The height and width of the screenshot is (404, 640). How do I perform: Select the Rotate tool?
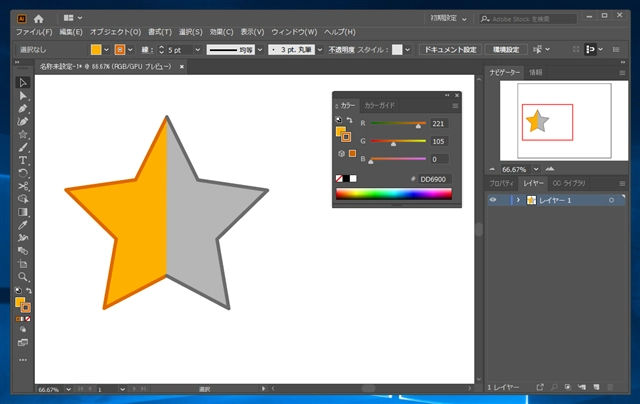(23, 173)
